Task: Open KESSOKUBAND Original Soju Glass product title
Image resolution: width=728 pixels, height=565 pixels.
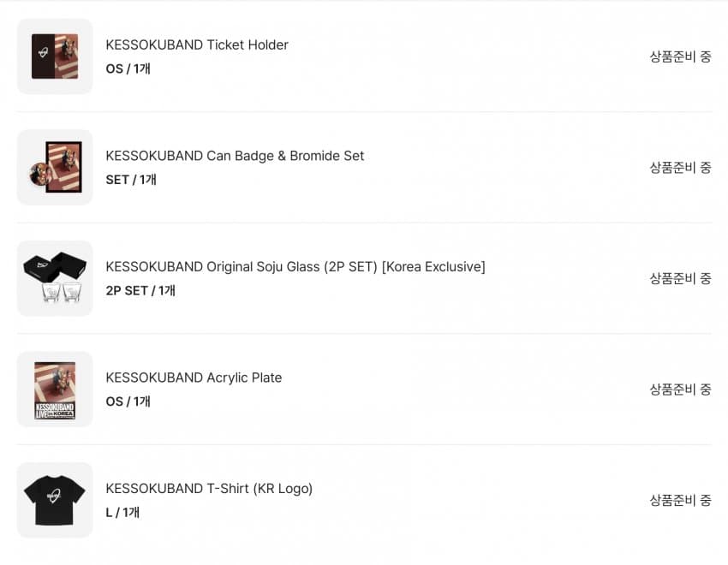Action: coord(295,266)
